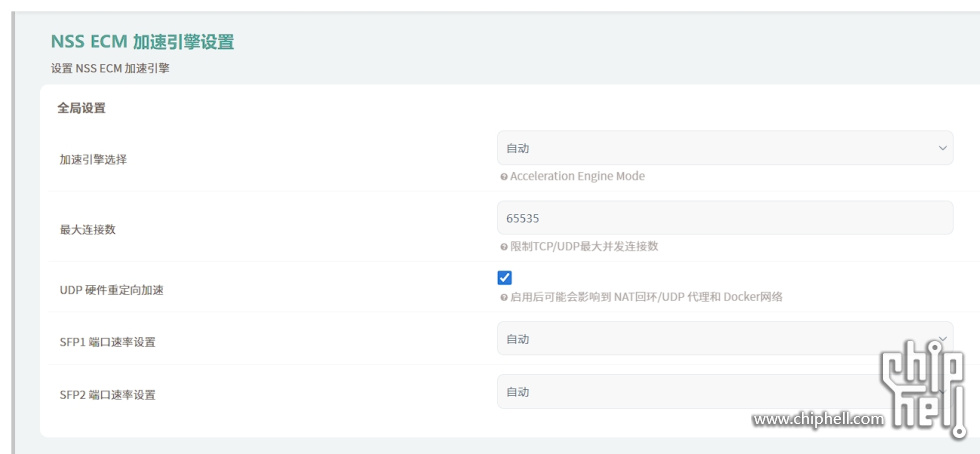Click the hint 限制TCP/UDP最大并发连接数
Screen dimensions: 980x454
coord(584,246)
